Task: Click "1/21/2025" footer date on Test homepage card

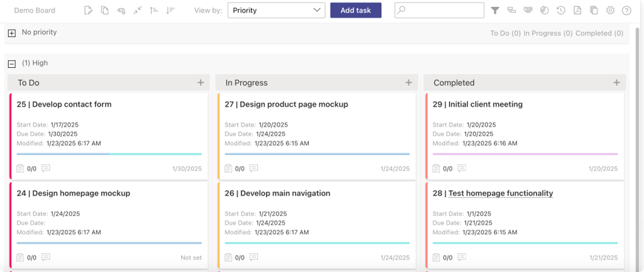Action: [x=603, y=258]
